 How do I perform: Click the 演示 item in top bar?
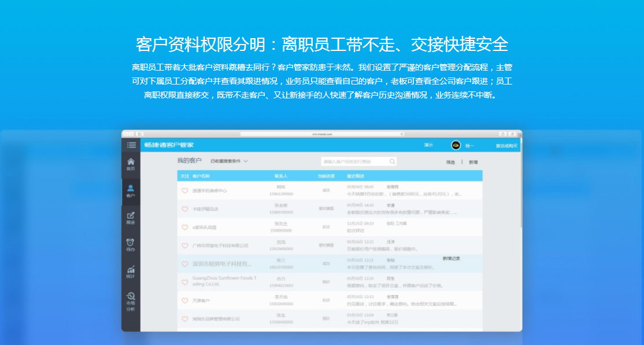428,145
